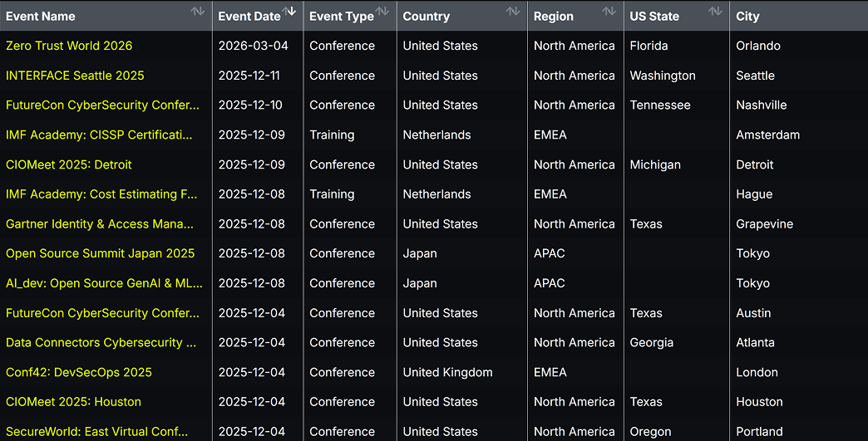Image resolution: width=868 pixels, height=441 pixels.
Task: Open SecureWorld: East Virtual Conference link
Action: [x=97, y=432]
